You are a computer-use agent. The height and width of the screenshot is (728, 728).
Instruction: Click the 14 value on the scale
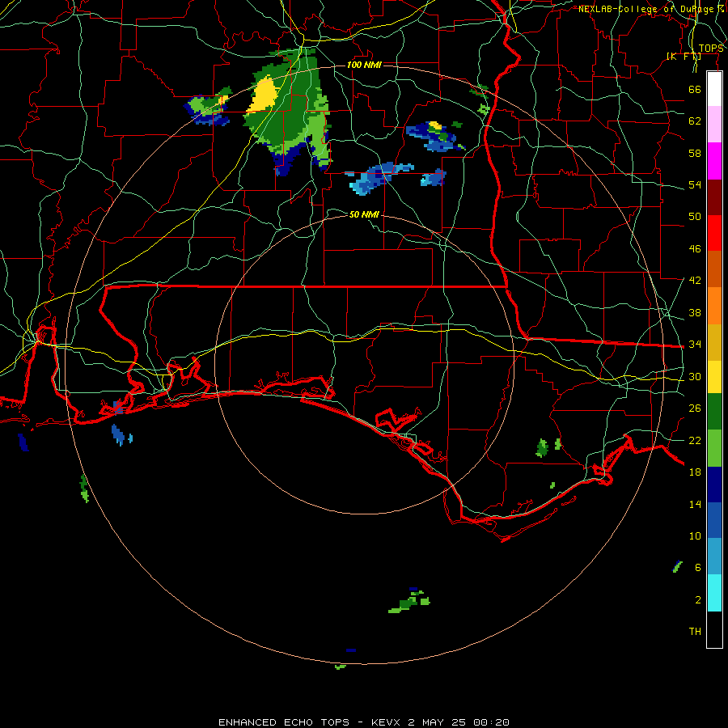pyautogui.click(x=695, y=504)
